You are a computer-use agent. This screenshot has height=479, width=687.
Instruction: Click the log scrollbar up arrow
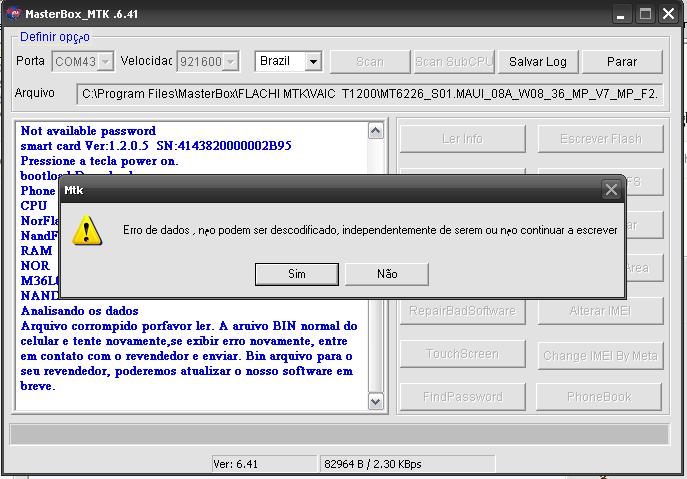click(376, 131)
